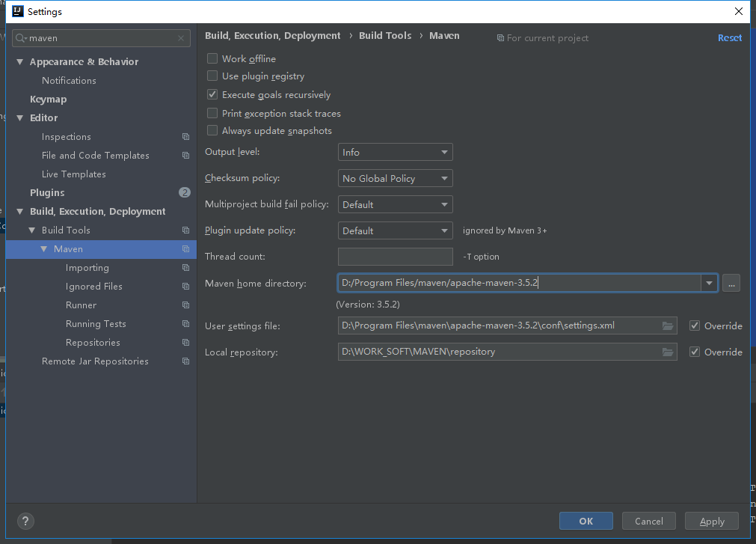Close the Settings dialog
The height and width of the screenshot is (544, 756).
(x=739, y=11)
